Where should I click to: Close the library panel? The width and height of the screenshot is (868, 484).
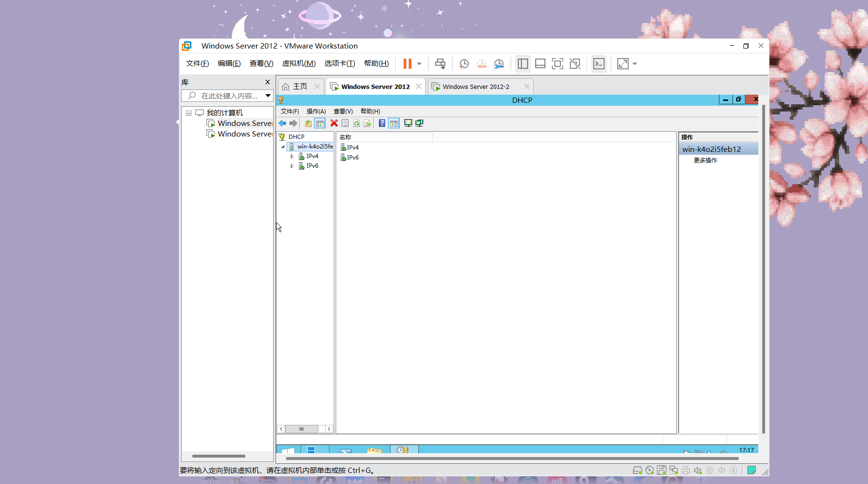[x=268, y=82]
